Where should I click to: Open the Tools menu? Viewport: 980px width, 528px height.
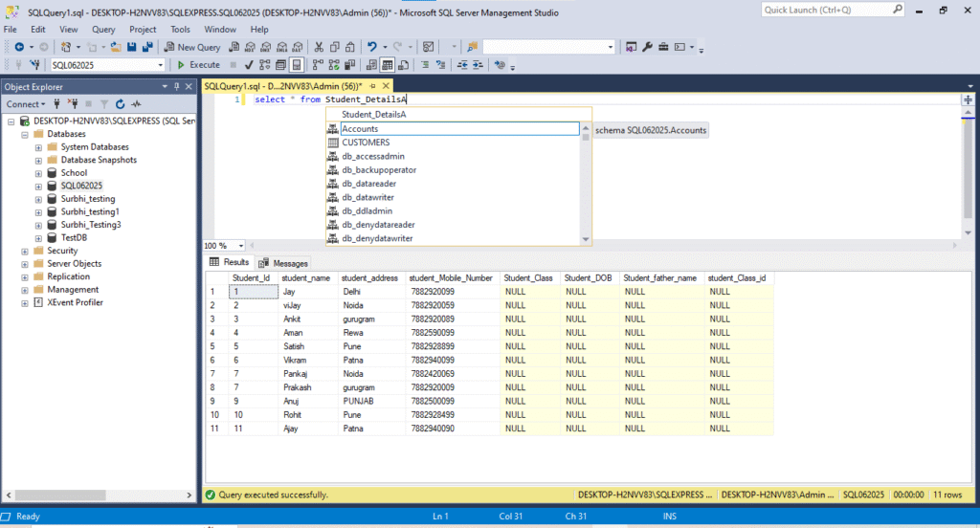click(x=180, y=30)
